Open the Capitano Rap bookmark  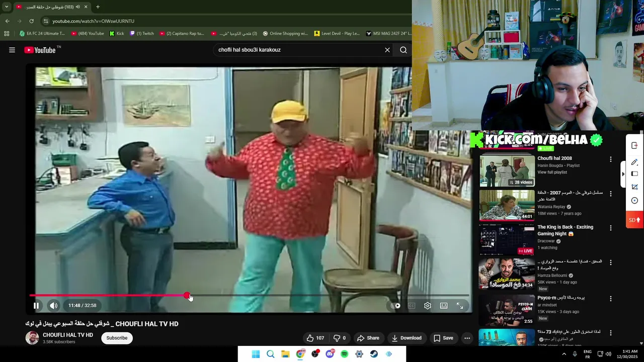pos(182,34)
